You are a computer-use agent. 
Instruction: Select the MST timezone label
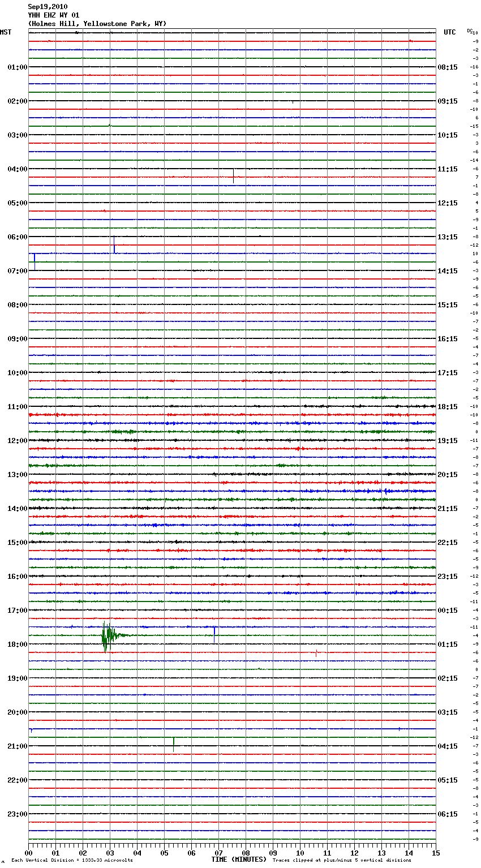pos(6,32)
